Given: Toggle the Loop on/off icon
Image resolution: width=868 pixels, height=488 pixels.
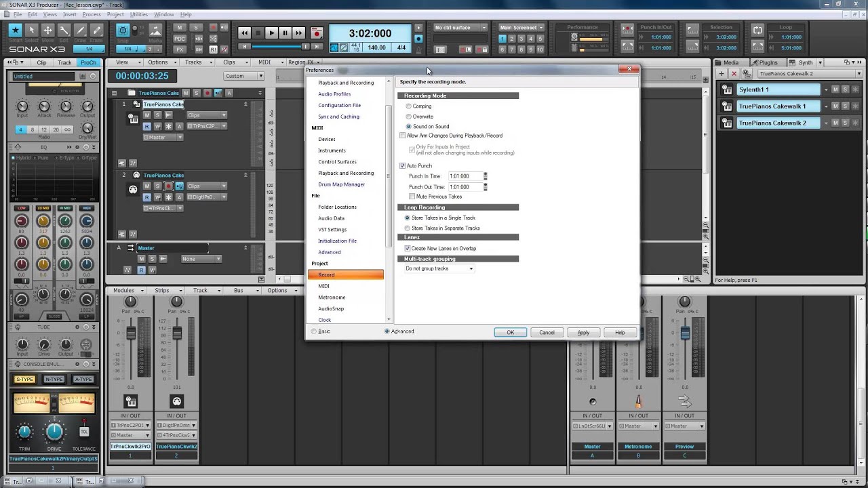Looking at the screenshot, I should 757,30.
